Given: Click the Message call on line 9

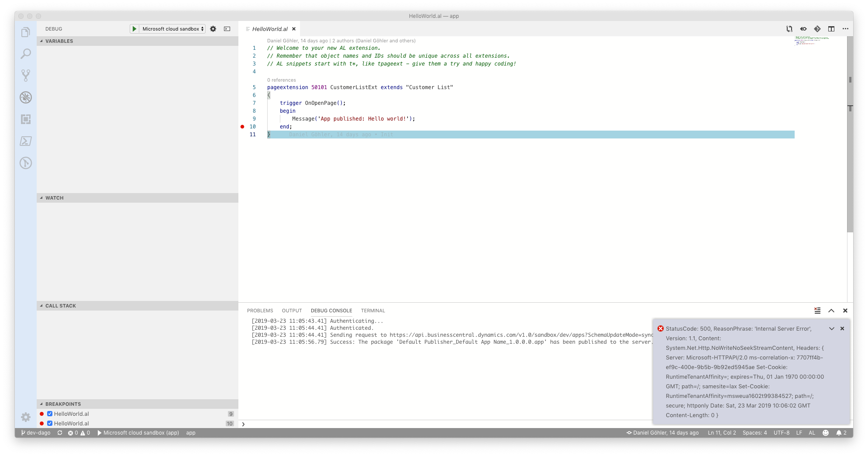Looking at the screenshot, I should pos(353,119).
